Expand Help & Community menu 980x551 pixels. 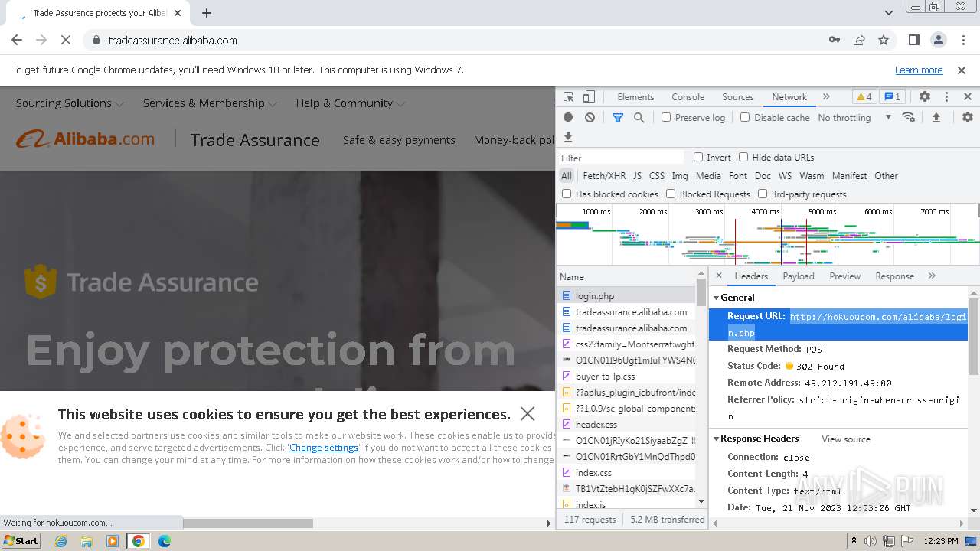351,103
